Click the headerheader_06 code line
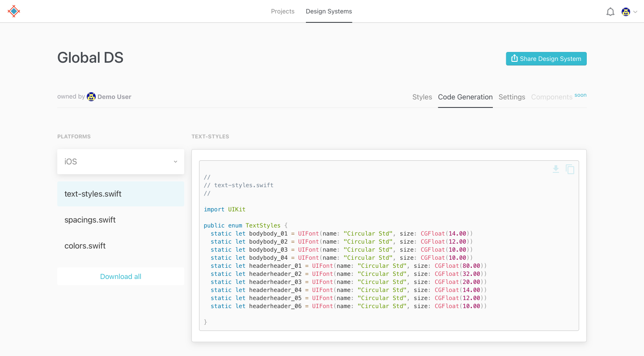Screen dimensions: 644x356 point(349,306)
